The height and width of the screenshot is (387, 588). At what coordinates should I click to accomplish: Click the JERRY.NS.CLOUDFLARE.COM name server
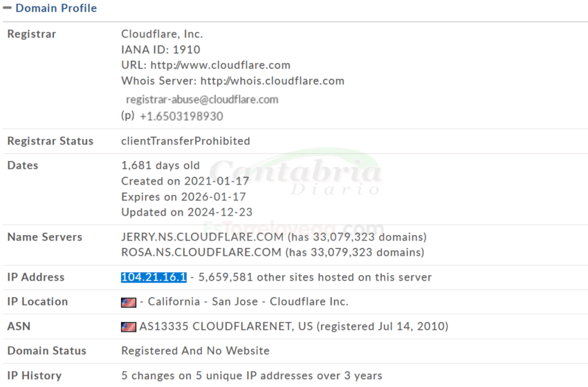click(x=203, y=237)
